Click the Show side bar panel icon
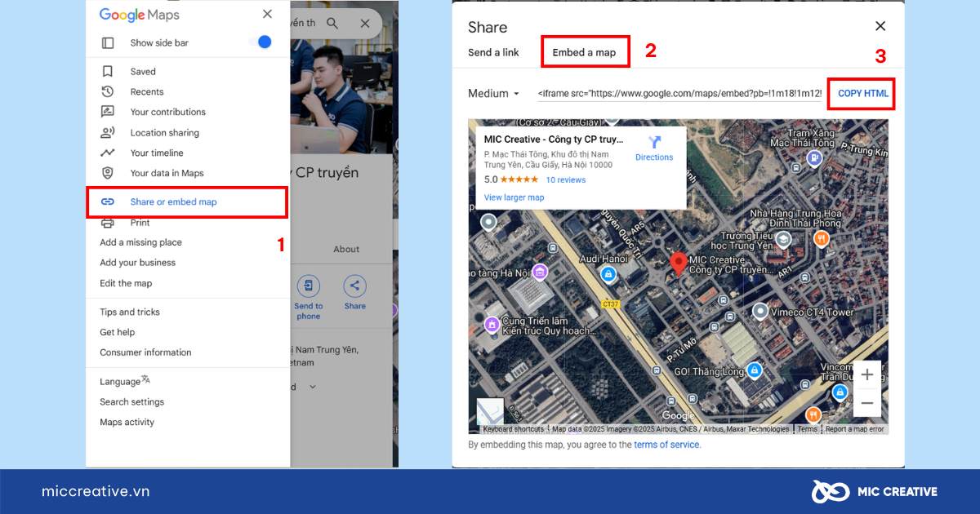Image resolution: width=980 pixels, height=514 pixels. point(108,42)
